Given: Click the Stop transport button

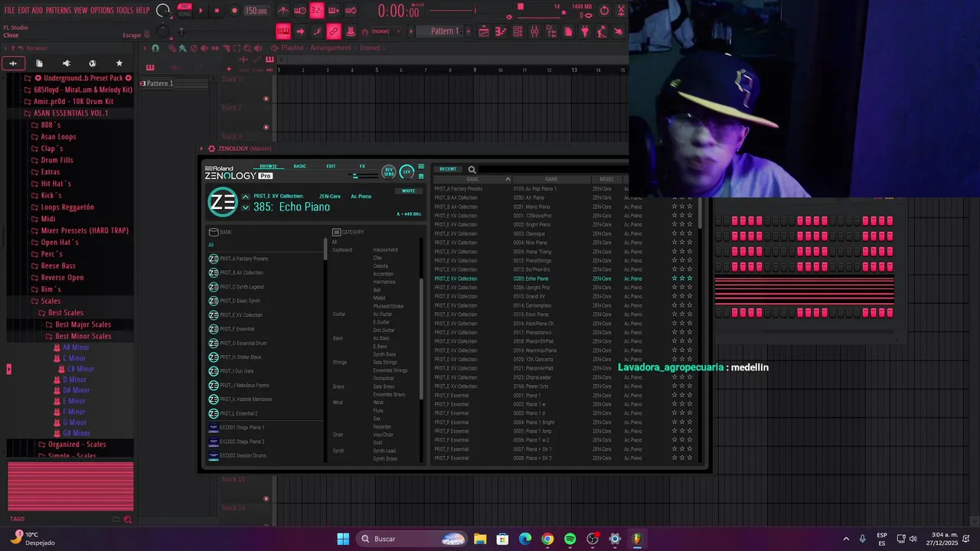Looking at the screenshot, I should pyautogui.click(x=217, y=11).
